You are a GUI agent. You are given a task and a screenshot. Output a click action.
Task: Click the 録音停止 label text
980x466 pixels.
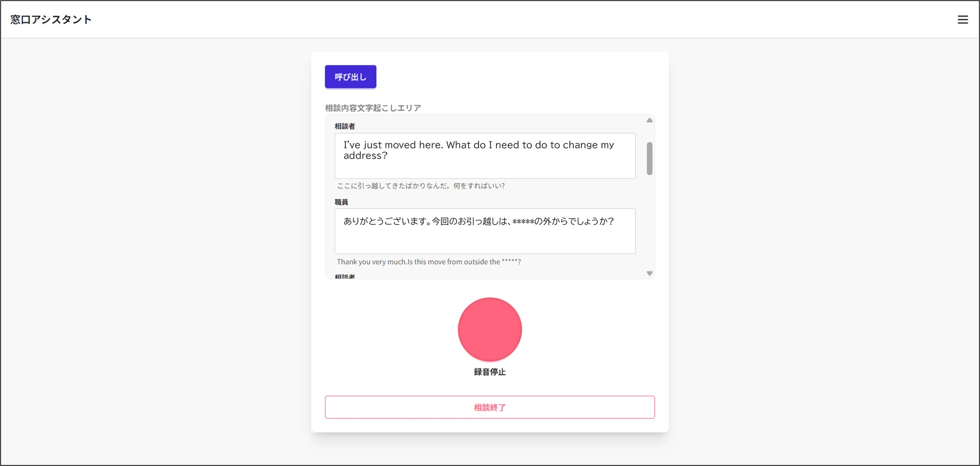click(x=490, y=372)
